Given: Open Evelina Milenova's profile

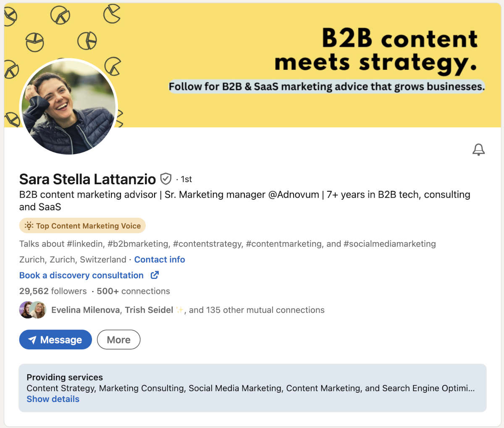Looking at the screenshot, I should click(85, 310).
